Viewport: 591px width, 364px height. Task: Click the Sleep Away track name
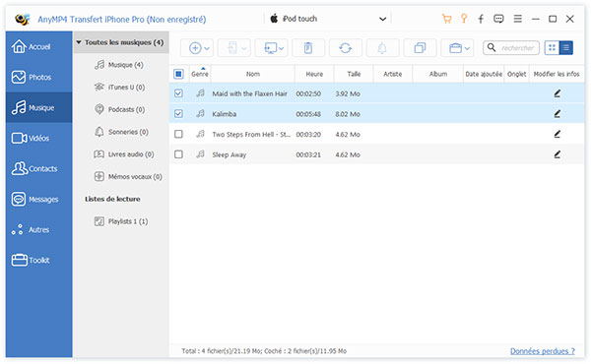click(230, 154)
